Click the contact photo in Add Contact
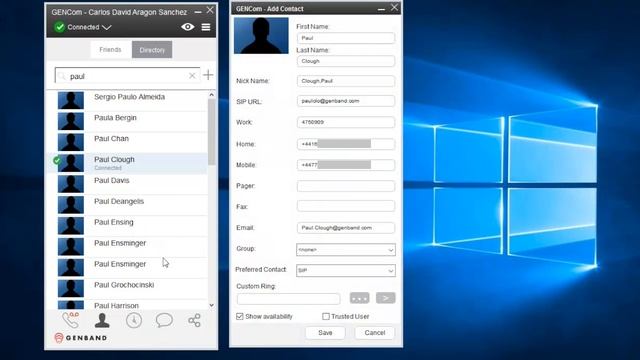The width and height of the screenshot is (640, 360). [x=261, y=36]
